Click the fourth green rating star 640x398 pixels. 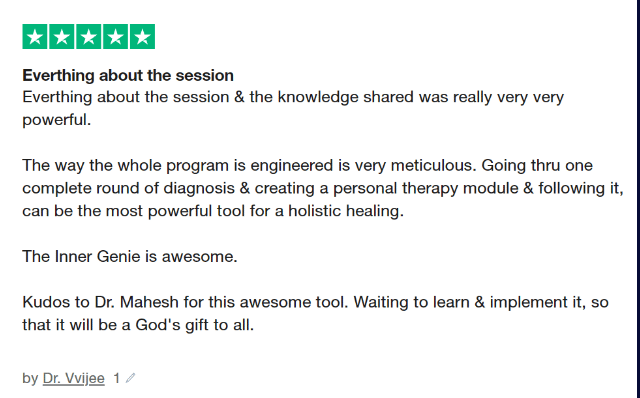pos(116,36)
